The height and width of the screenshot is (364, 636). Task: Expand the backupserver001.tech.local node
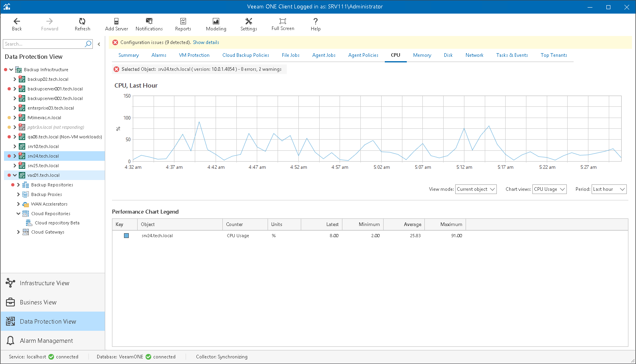15,89
